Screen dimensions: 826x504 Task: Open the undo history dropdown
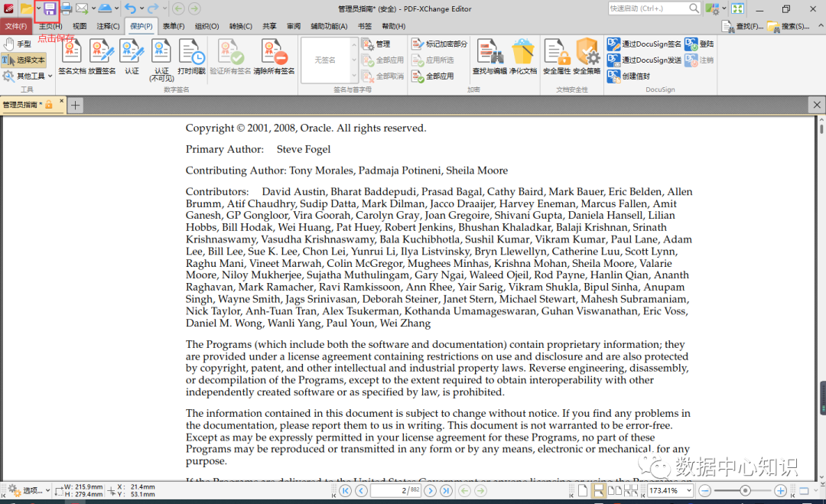tap(141, 8)
